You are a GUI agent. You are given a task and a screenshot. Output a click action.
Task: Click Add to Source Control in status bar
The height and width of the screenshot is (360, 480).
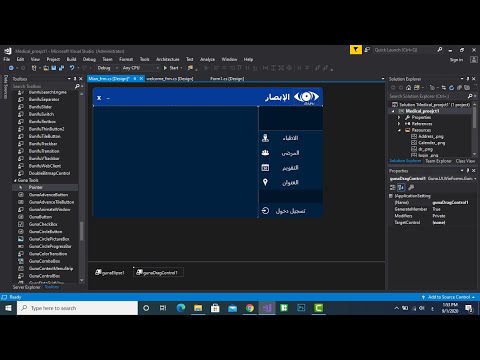tap(448, 297)
